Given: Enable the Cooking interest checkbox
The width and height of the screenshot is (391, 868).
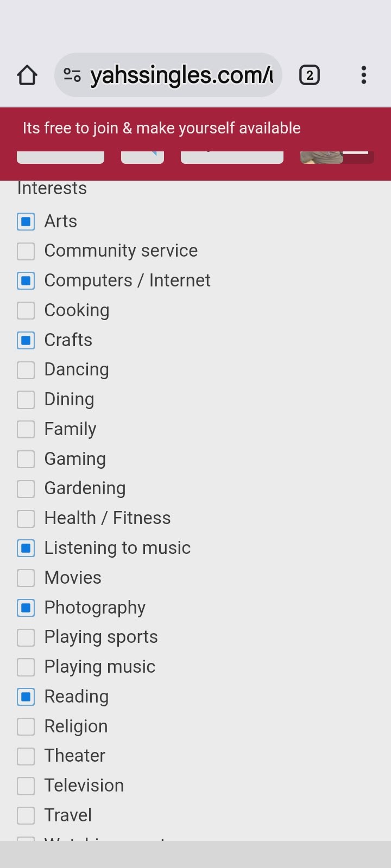Looking at the screenshot, I should [26, 310].
